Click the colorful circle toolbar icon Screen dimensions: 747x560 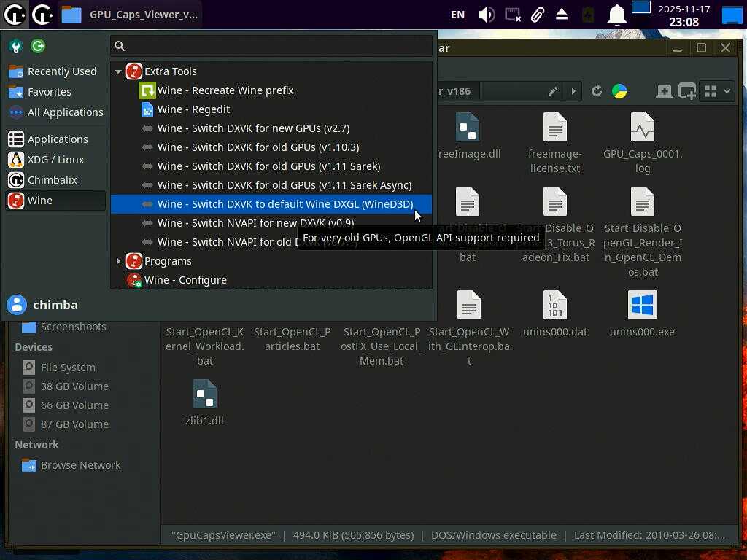(x=619, y=91)
